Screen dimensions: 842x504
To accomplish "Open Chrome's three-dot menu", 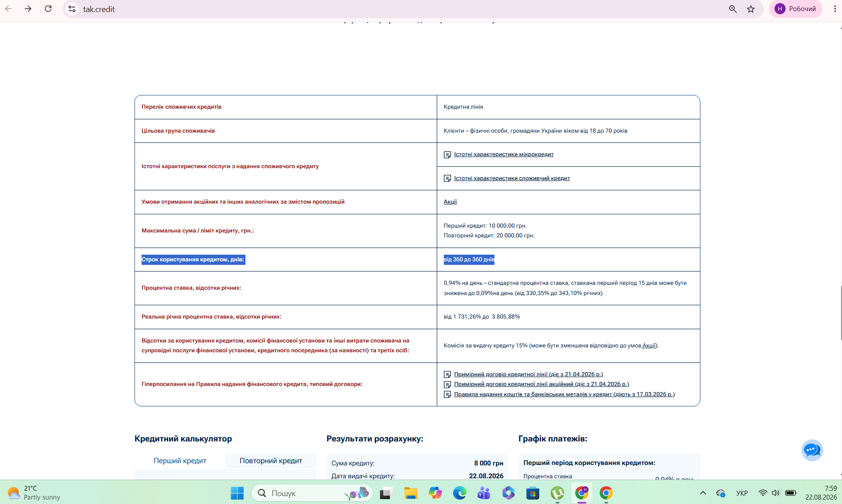I will pyautogui.click(x=834, y=9).
